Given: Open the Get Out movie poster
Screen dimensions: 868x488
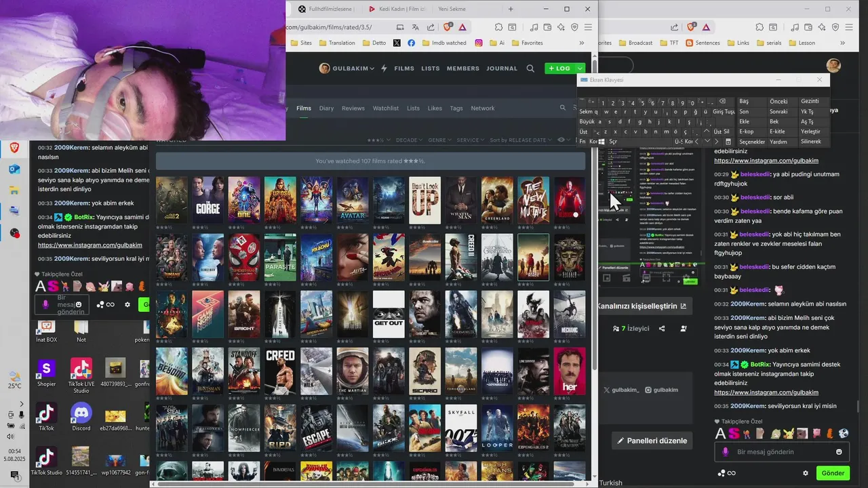Looking at the screenshot, I should 389,314.
